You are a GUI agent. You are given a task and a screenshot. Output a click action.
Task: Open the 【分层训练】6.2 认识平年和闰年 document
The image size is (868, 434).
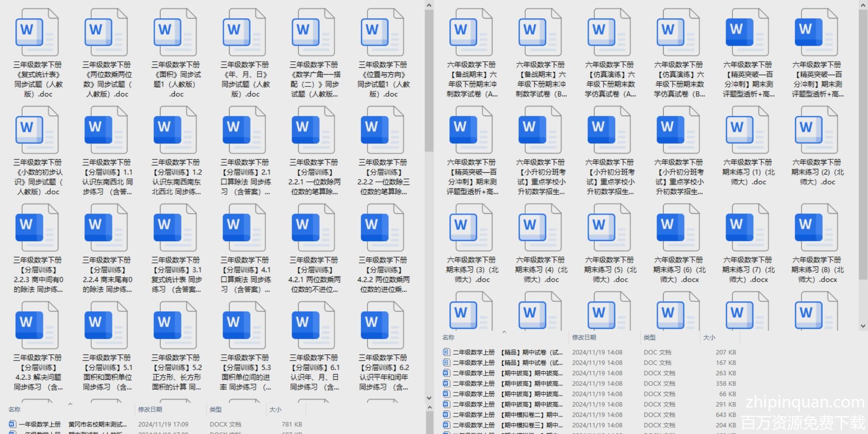382,325
